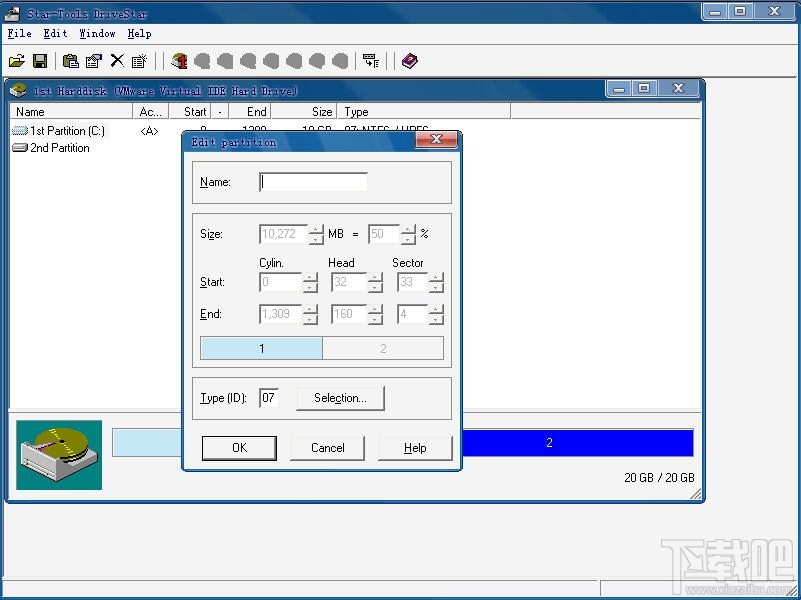Decrease the Size MB spinner

click(x=316, y=239)
